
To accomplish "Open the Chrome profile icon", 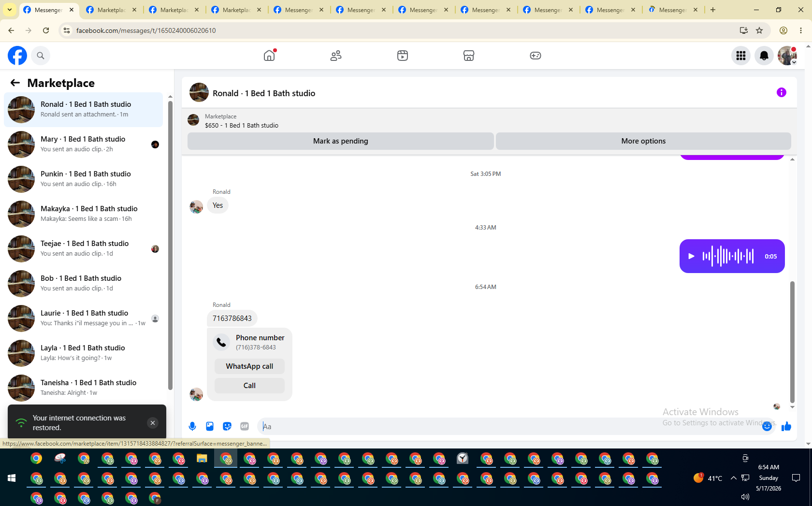I will (x=783, y=30).
